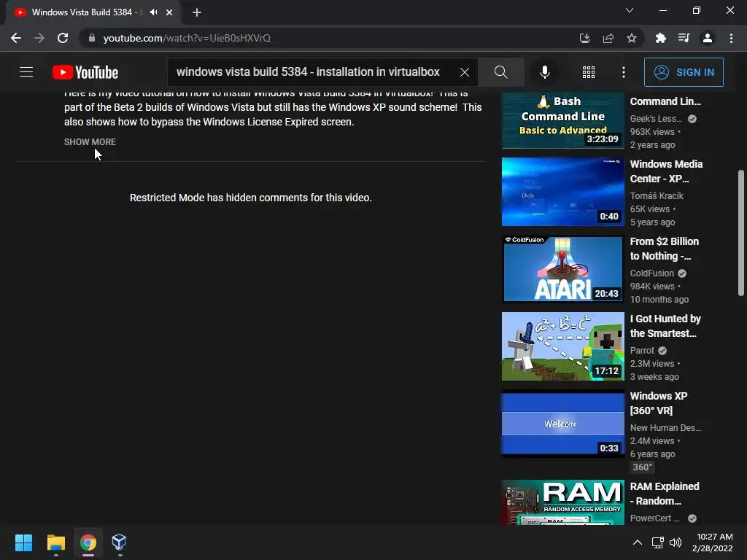
Task: Expand the description with SHOW MORE
Action: tap(90, 142)
